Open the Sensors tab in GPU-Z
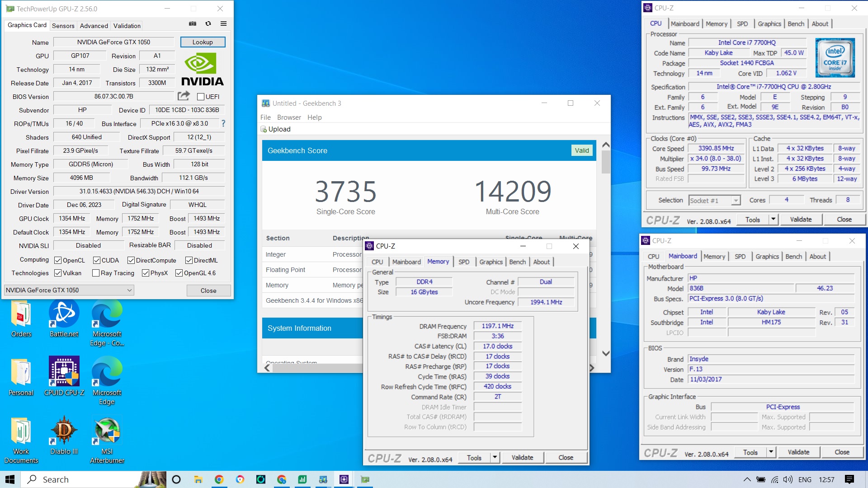This screenshot has height=488, width=868. pos(63,26)
